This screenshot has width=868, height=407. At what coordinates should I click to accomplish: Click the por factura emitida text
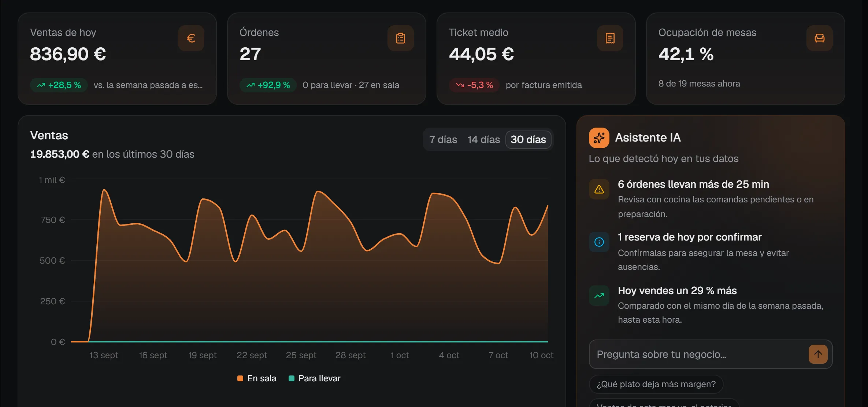544,85
